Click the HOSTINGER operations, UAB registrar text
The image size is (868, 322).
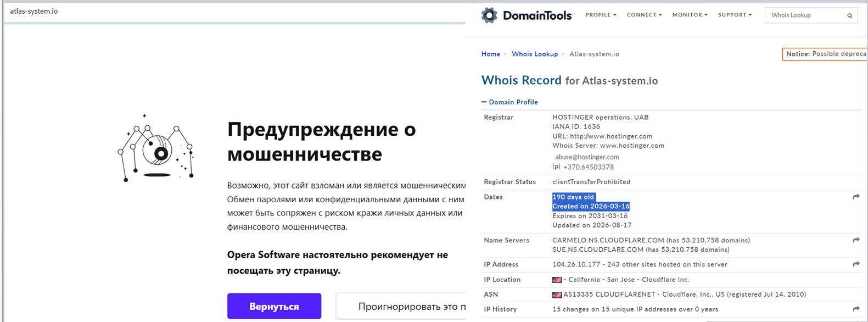click(600, 117)
